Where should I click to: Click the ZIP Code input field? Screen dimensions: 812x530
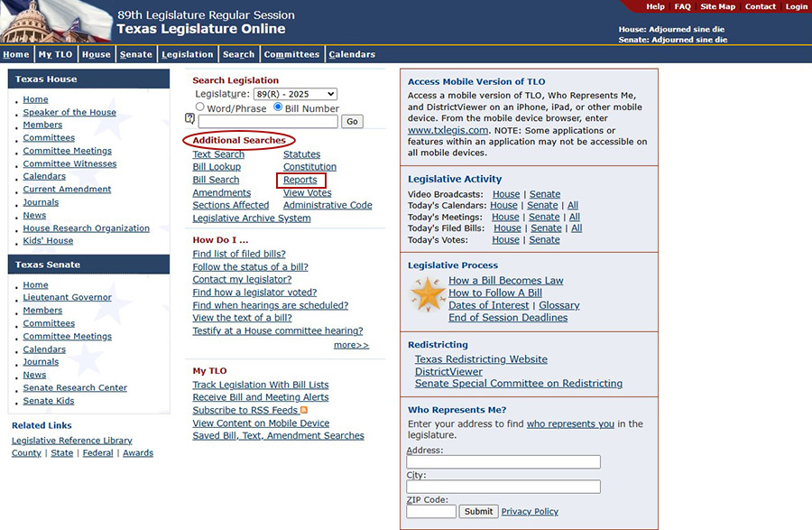(431, 511)
